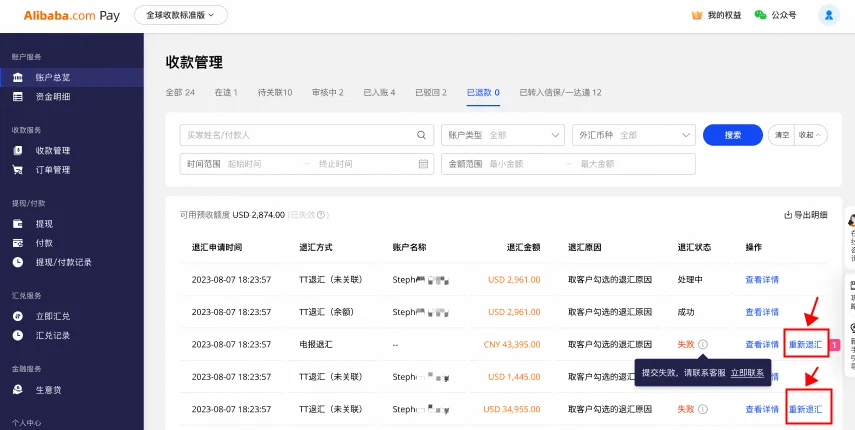Image resolution: width=855 pixels, height=430 pixels.
Task: Open 立即汇兑 in the sidebar
Action: 52,316
